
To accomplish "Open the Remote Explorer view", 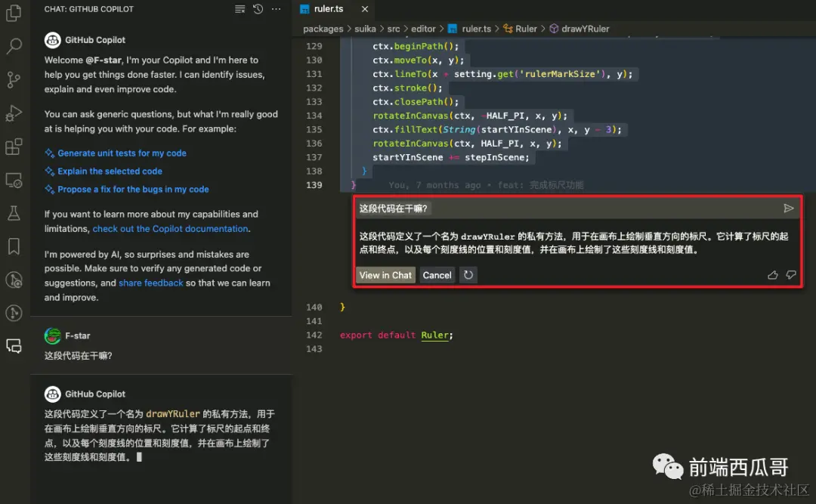I will (x=14, y=180).
